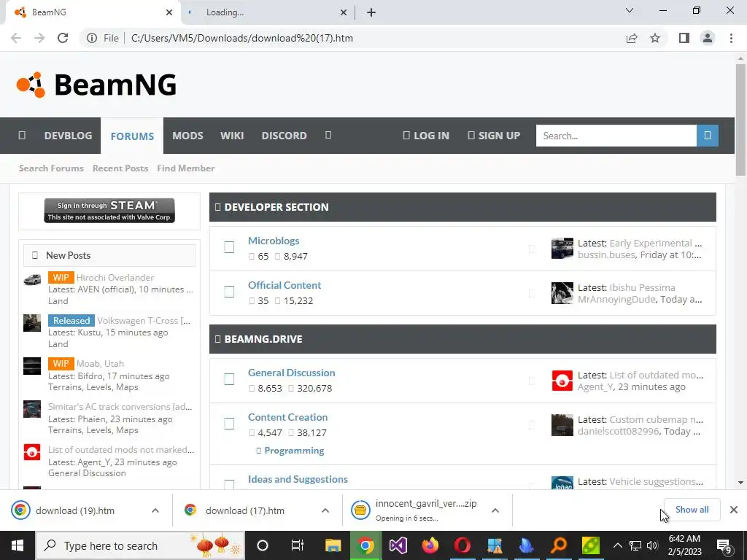Open the Windows Start menu
This screenshot has width=747, height=560.
pyautogui.click(x=18, y=545)
